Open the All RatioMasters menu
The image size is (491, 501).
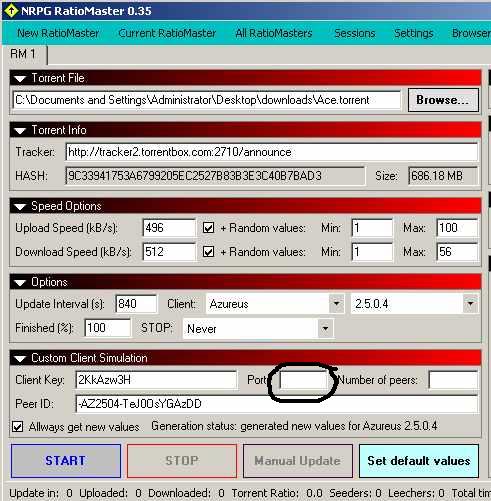(x=274, y=33)
